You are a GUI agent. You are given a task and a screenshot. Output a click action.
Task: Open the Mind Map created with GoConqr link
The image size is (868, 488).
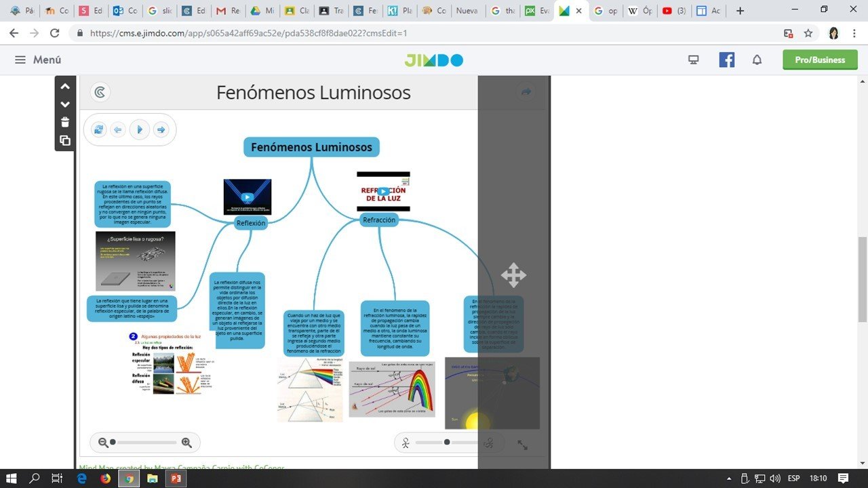(182, 467)
